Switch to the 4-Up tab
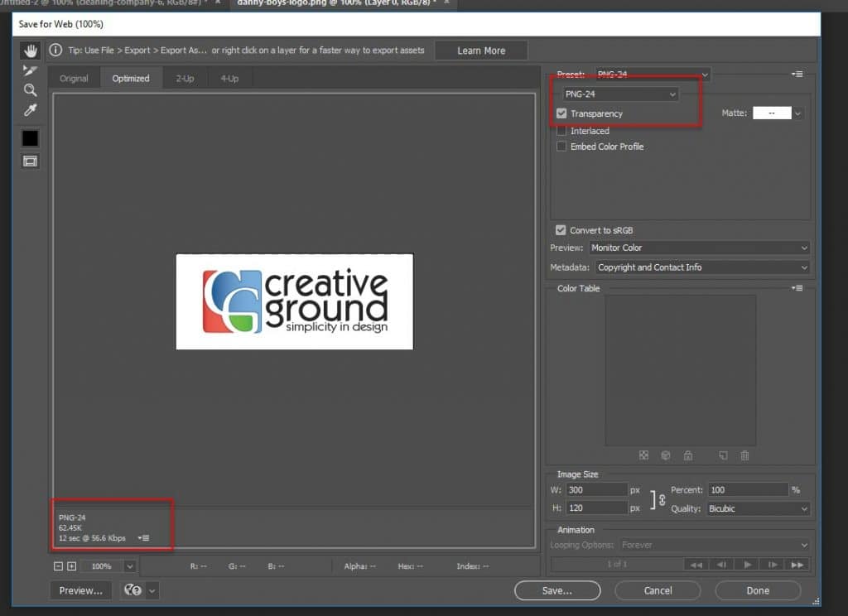The image size is (848, 616). [x=229, y=79]
